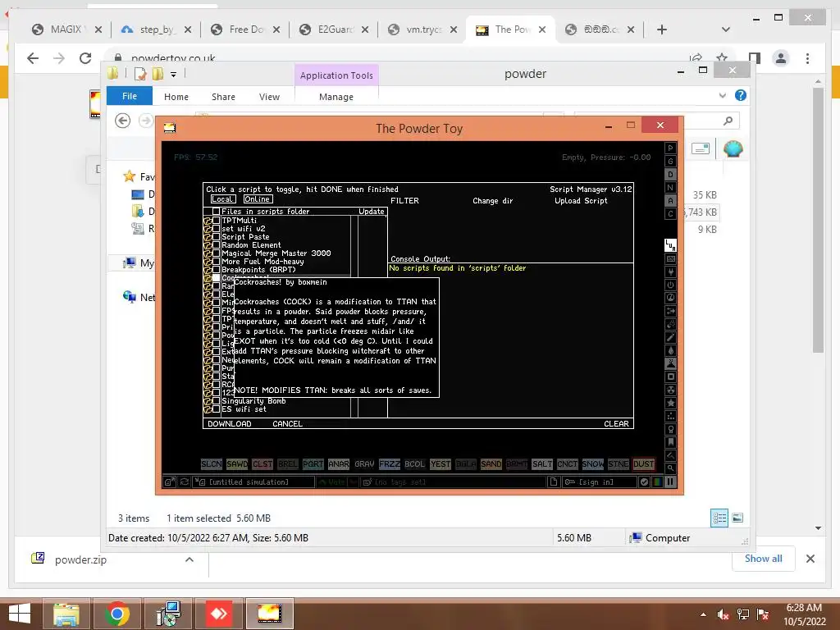Click the Upload Script button
840x630 pixels.
(x=582, y=201)
